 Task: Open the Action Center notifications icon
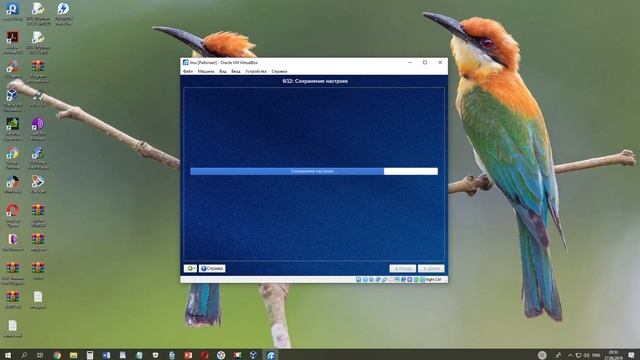631,355
